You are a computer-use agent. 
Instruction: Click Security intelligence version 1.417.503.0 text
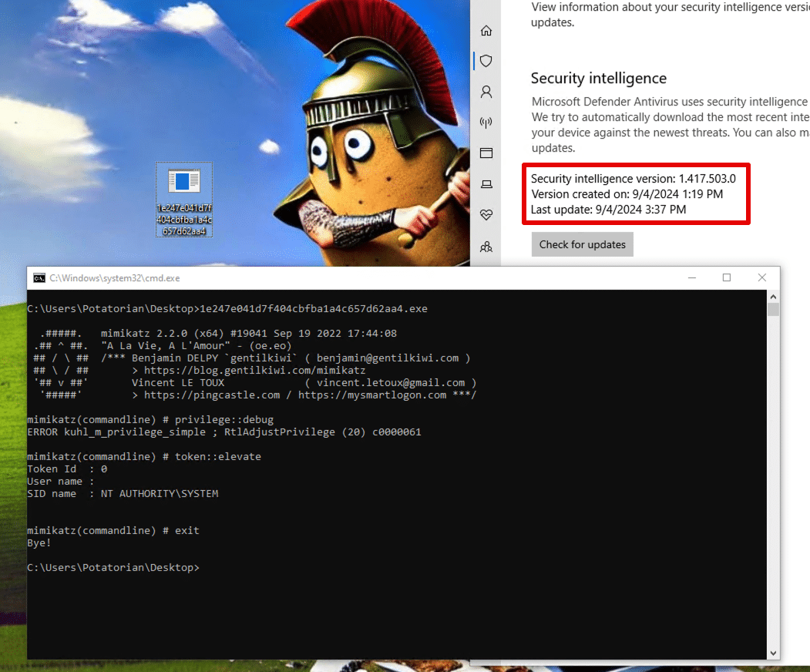634,179
